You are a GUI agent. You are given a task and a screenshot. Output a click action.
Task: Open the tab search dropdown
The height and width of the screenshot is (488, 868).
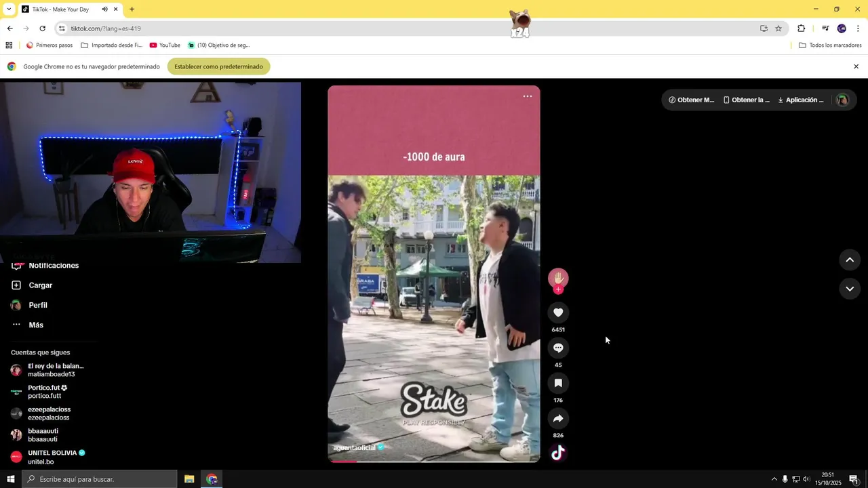9,9
